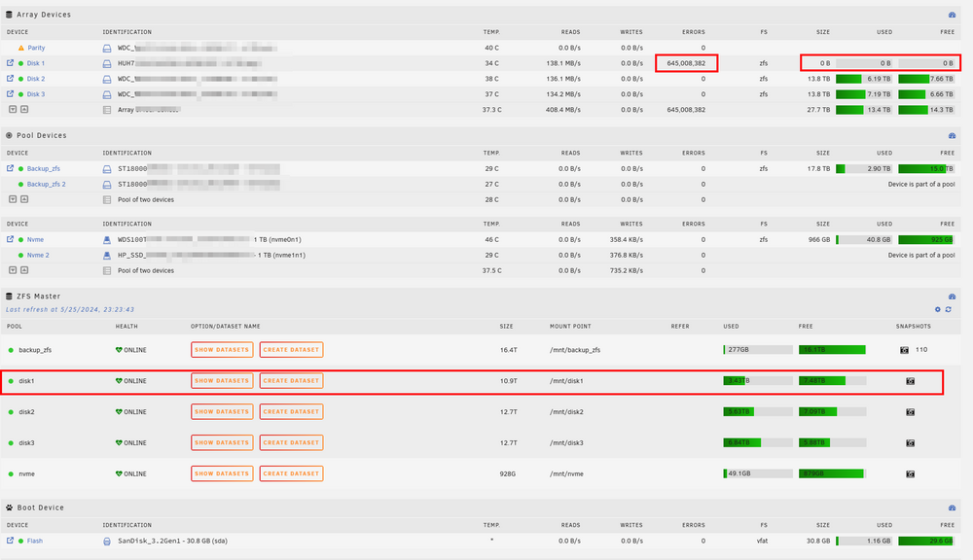Viewport: 973px width, 560px height.
Task: Click the drive icon in the Parity row
Action: pos(107,48)
